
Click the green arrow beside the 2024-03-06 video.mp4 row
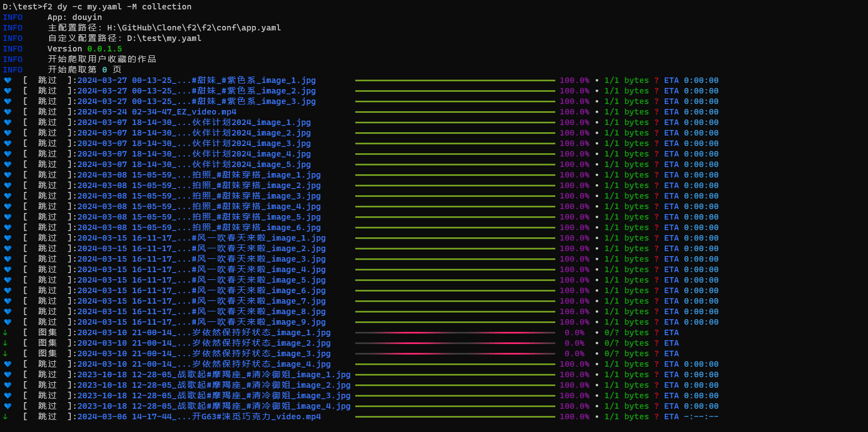pyautogui.click(x=6, y=417)
